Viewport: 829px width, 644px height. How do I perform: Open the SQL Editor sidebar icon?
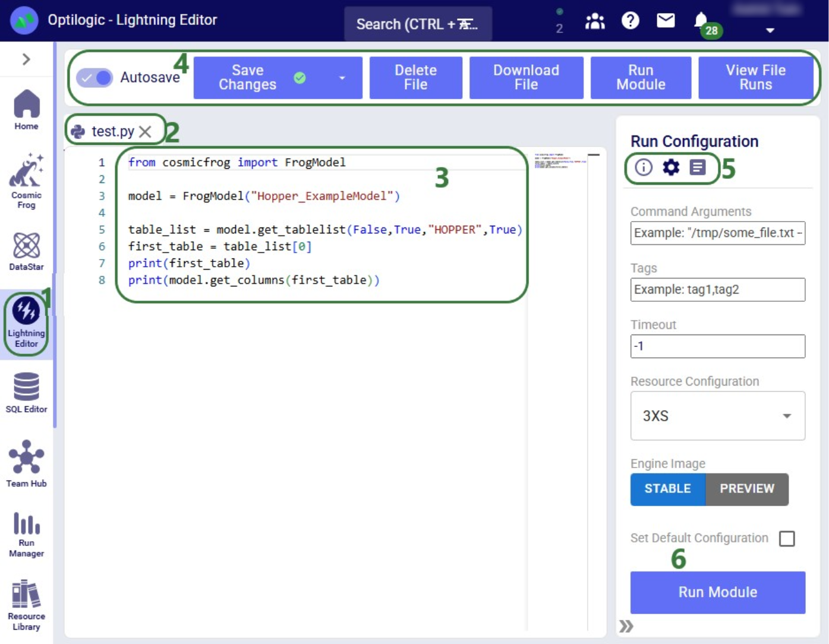point(26,392)
